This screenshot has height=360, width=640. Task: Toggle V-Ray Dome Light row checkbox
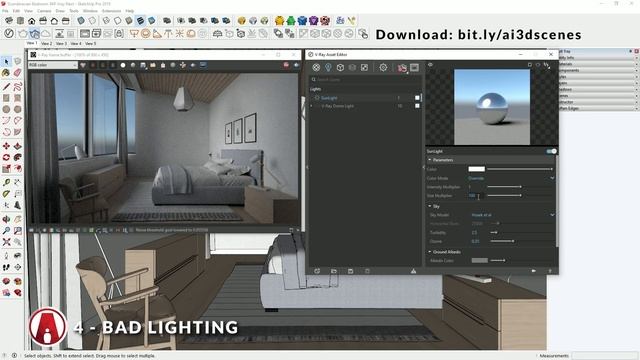(x=417, y=106)
